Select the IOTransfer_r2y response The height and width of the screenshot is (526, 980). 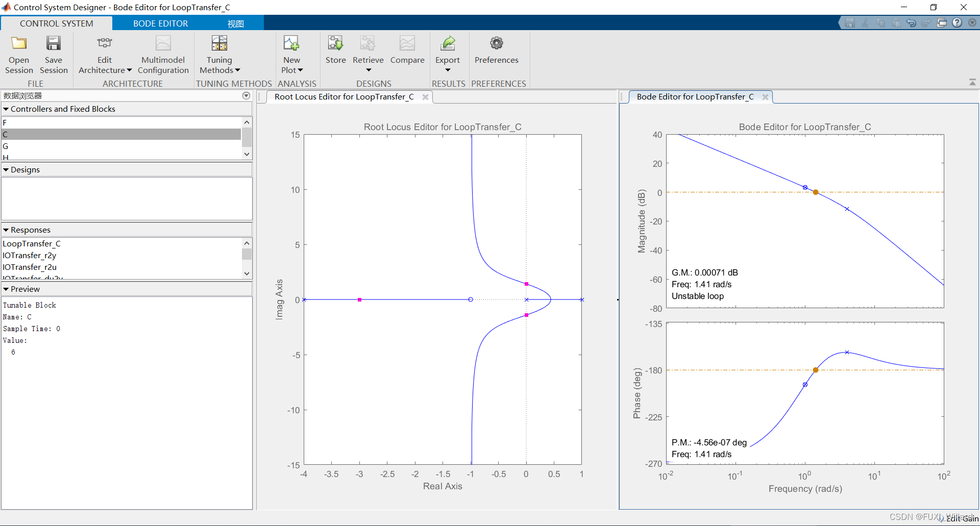pos(121,256)
